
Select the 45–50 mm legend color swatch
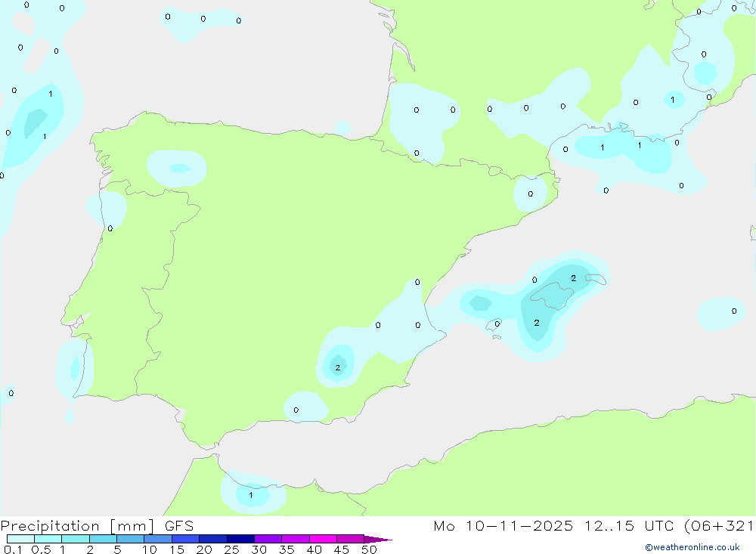coord(350,539)
